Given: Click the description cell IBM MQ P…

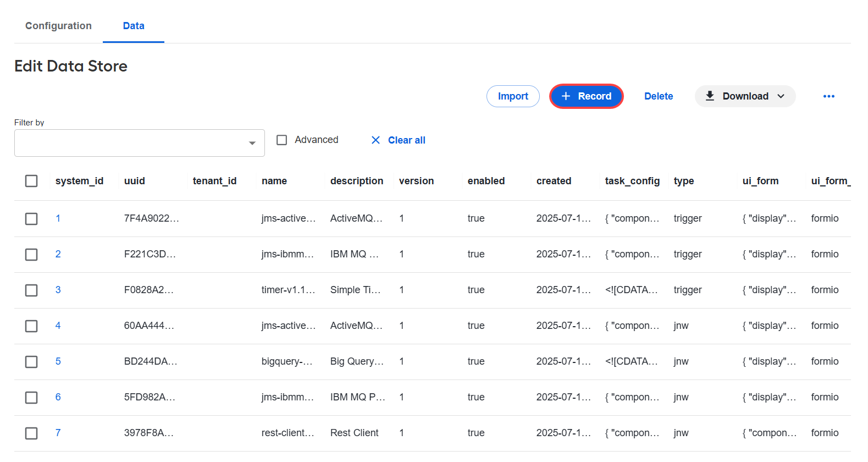Looking at the screenshot, I should (x=358, y=397).
